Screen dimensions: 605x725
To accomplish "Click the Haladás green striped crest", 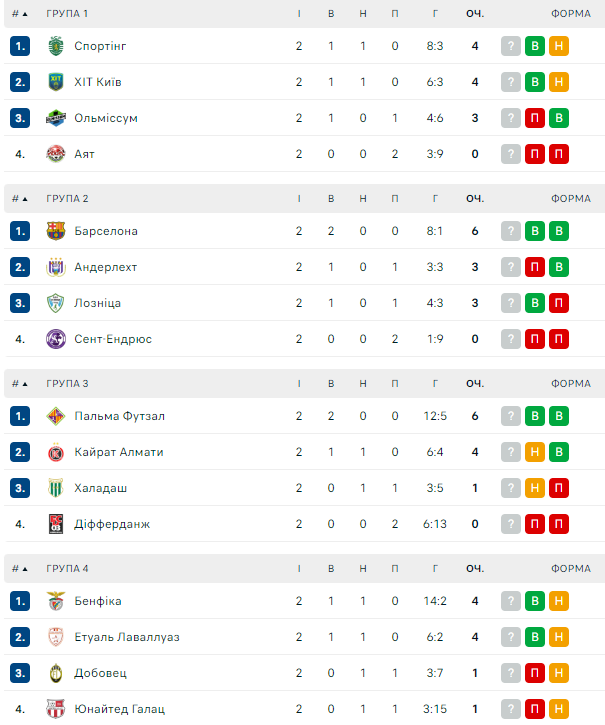I will (56, 488).
